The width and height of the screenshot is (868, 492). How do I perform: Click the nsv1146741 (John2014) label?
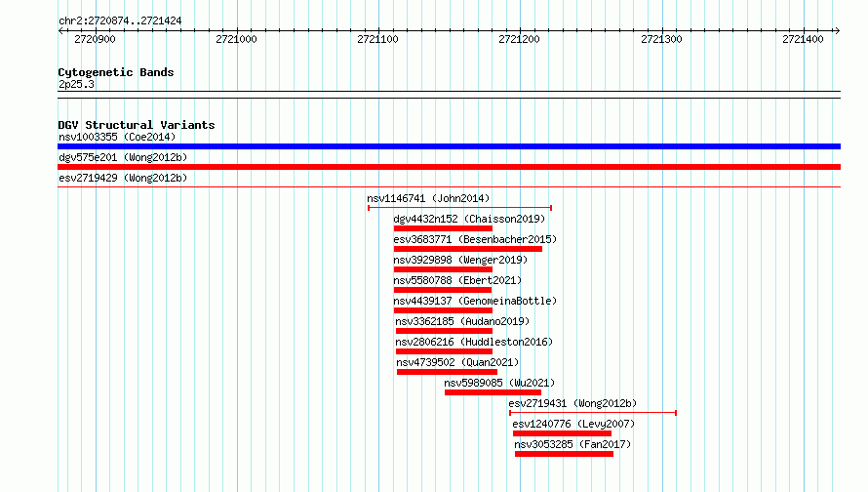pos(428,198)
